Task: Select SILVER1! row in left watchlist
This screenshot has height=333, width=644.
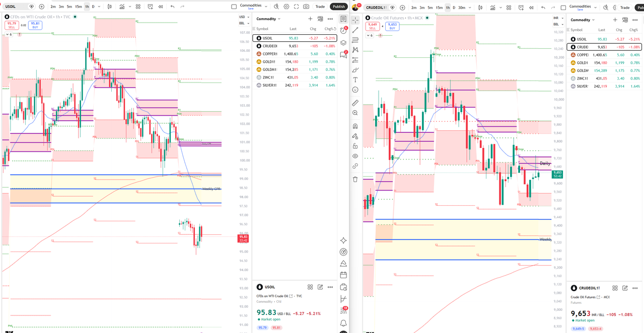Action: tap(295, 85)
